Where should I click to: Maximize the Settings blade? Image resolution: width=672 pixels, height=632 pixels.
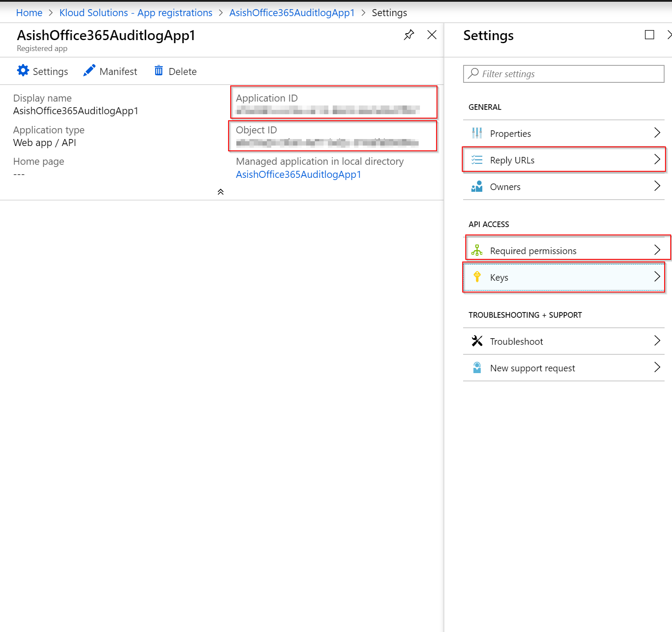click(649, 35)
